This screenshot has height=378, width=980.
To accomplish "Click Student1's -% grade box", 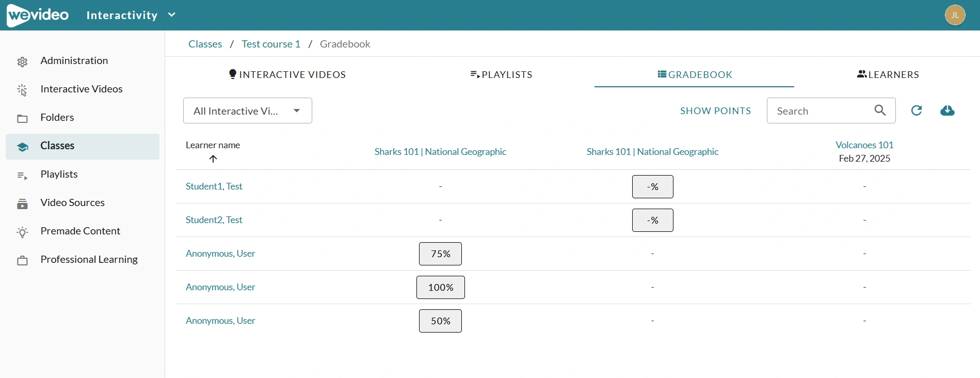I will pyautogui.click(x=653, y=186).
